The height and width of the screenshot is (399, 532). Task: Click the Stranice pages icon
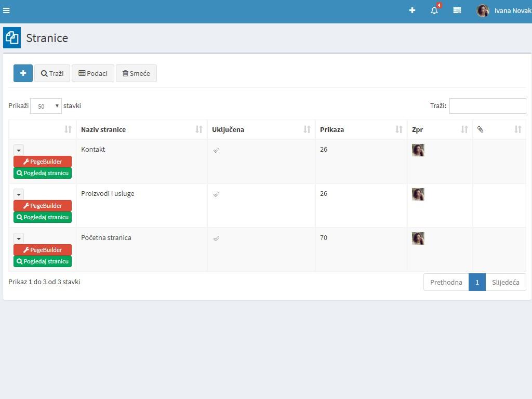tap(12, 38)
